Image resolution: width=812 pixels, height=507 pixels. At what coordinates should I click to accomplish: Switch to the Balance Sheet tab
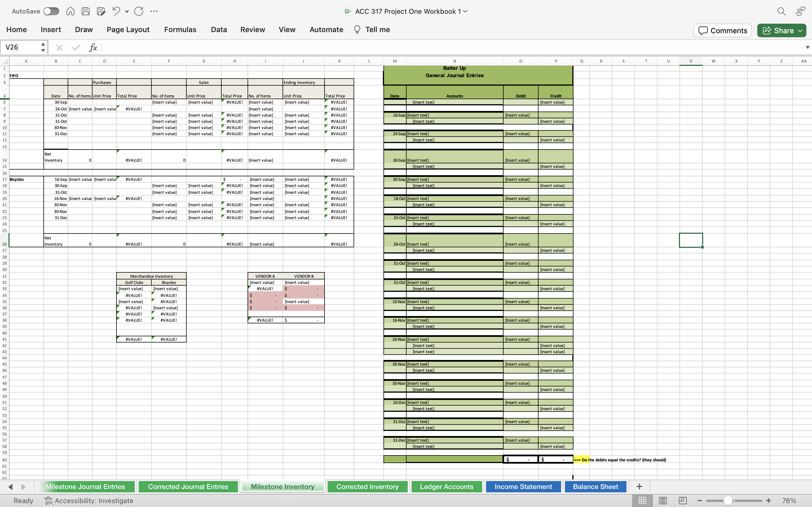pos(595,486)
